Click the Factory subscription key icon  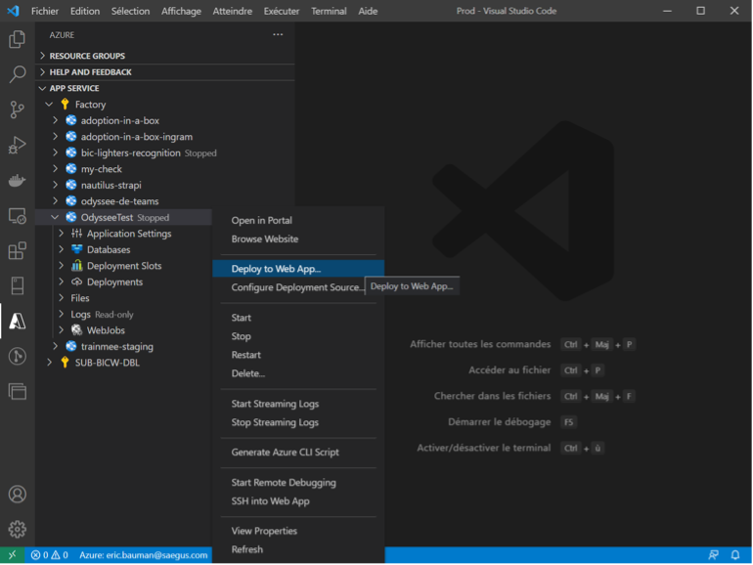pos(65,104)
